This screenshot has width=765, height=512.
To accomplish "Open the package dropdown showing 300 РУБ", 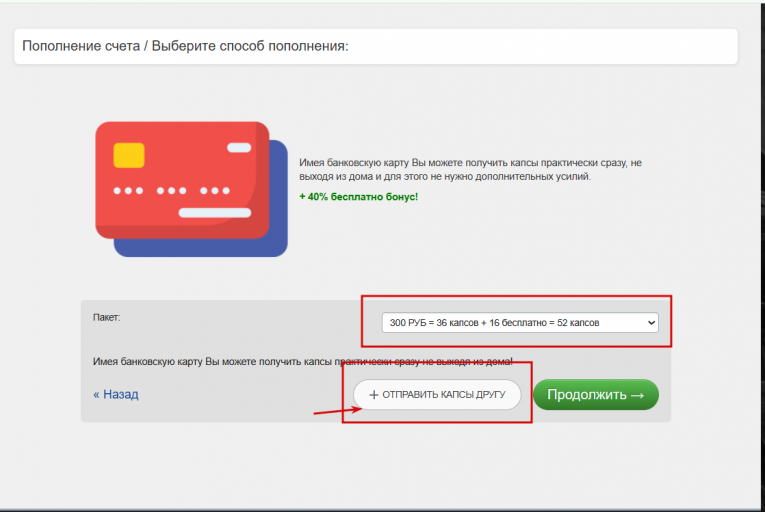I will (520, 323).
